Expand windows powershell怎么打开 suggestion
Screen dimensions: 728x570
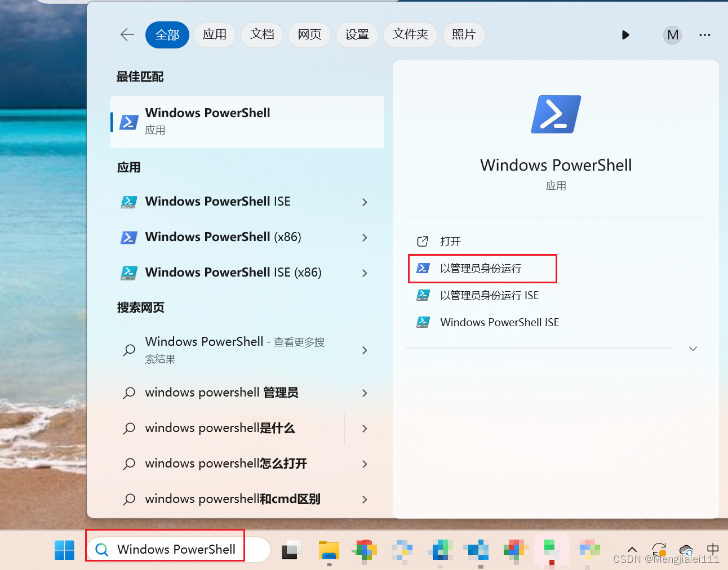(x=365, y=464)
